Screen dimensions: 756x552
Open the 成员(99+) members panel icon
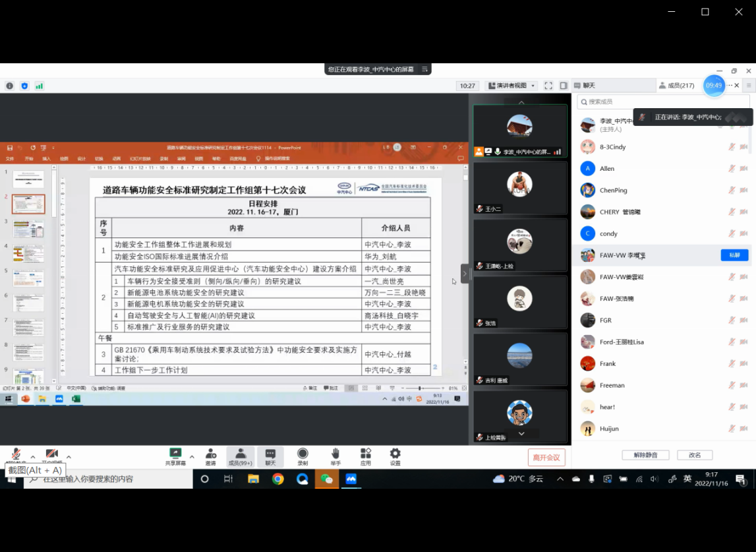tap(240, 456)
